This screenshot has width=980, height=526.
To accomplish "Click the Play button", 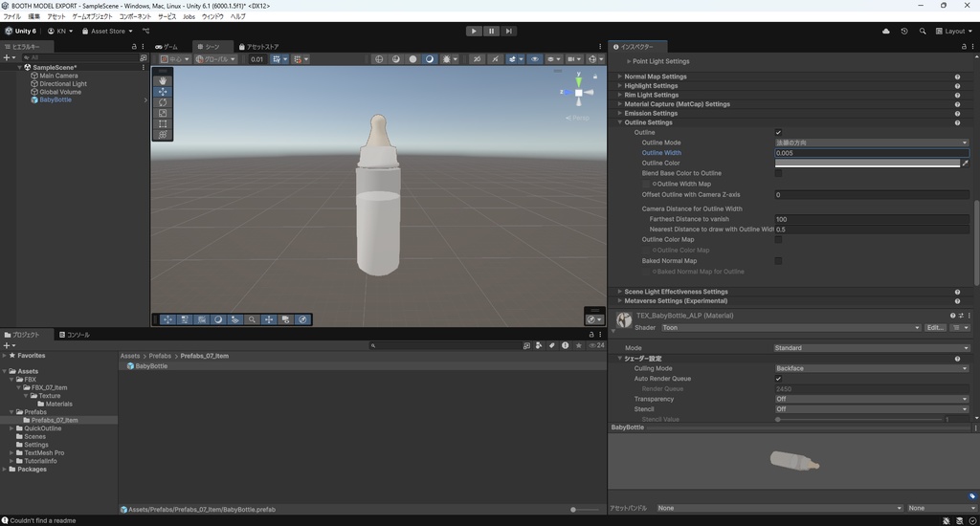I will coord(474,31).
